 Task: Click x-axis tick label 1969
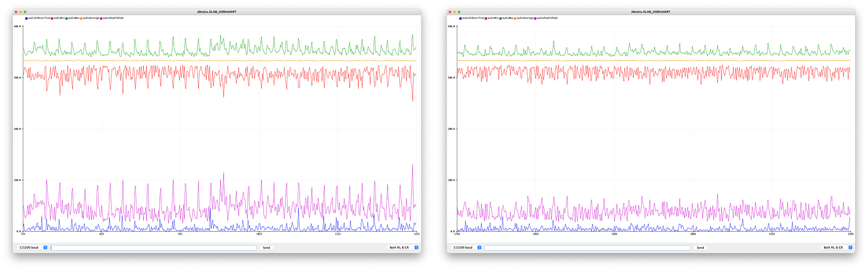click(615, 234)
